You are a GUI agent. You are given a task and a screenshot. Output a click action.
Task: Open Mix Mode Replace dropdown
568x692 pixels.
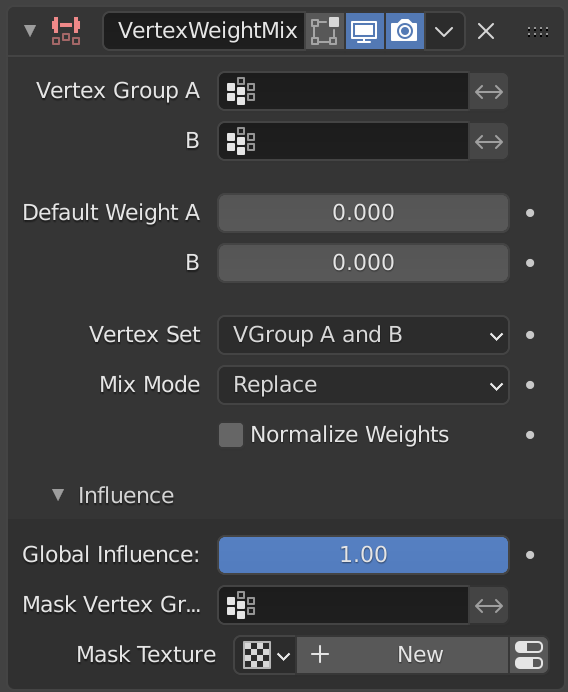[x=364, y=385]
